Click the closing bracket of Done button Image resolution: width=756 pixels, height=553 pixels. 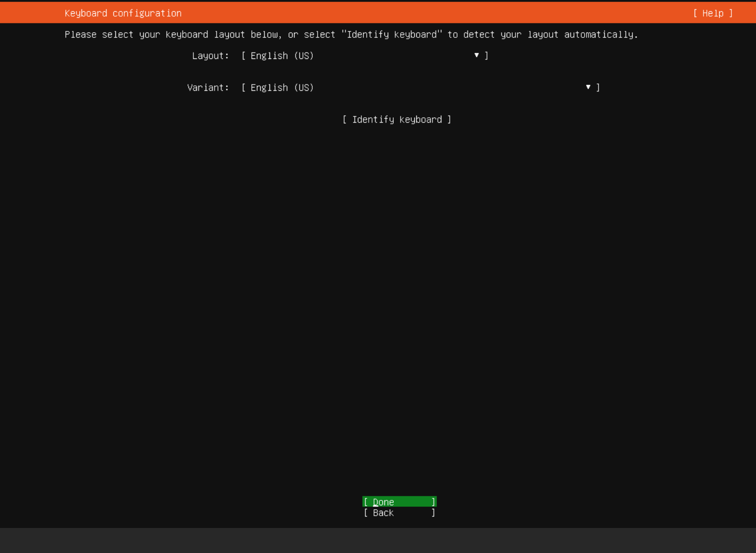coord(433,502)
